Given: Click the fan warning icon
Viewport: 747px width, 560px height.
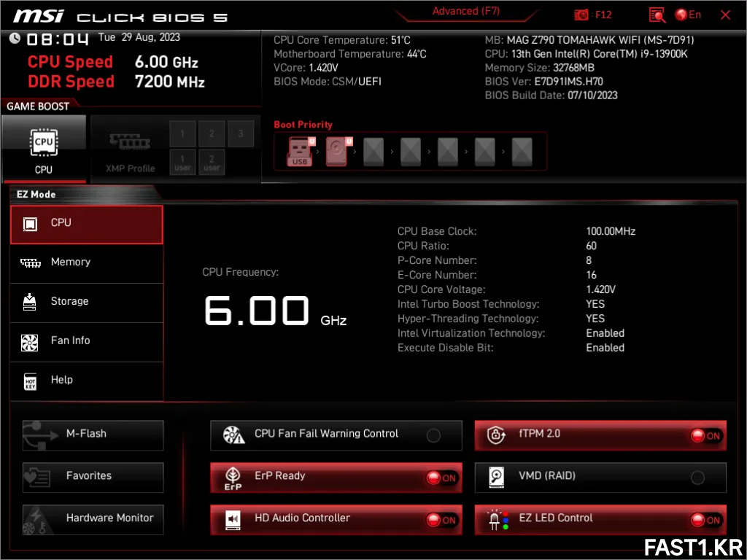Looking at the screenshot, I should [x=234, y=435].
